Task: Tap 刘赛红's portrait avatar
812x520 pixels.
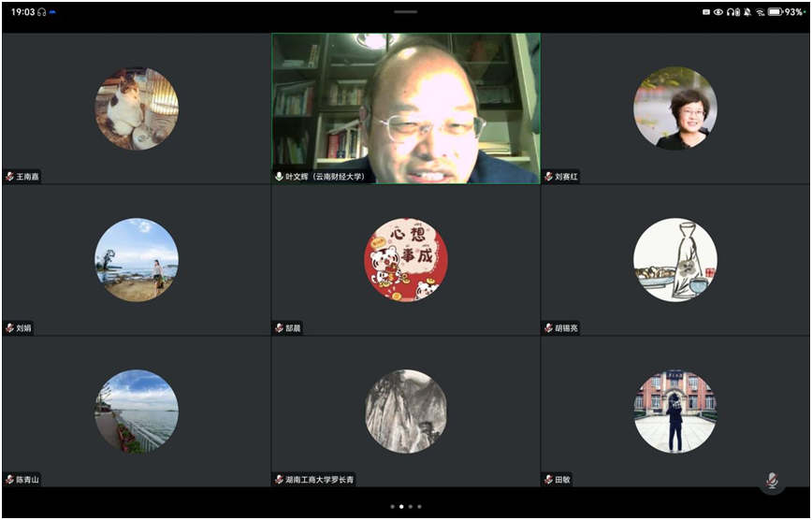Action: 675,108
